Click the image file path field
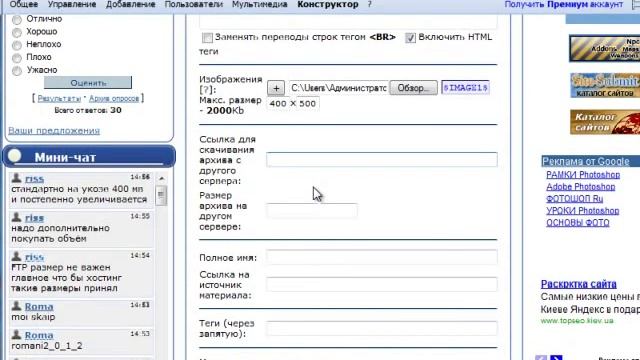640x360 pixels. [338, 88]
